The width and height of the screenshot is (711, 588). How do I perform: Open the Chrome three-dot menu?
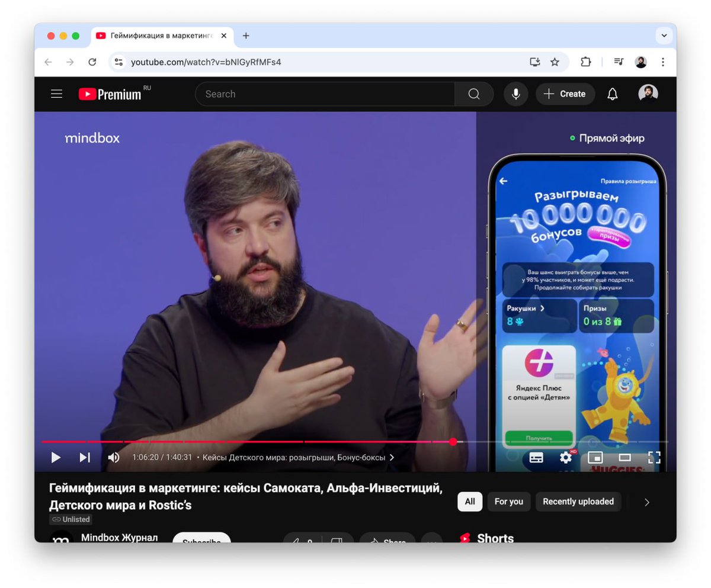[662, 62]
